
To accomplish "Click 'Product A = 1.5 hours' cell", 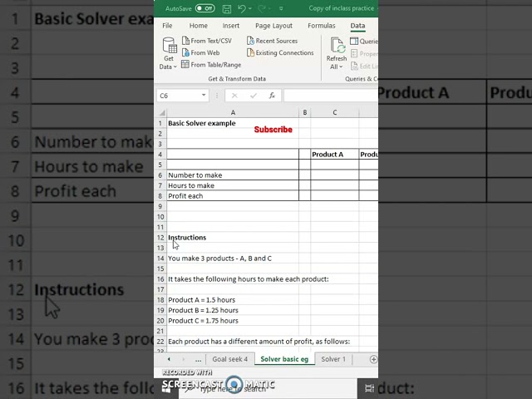I will coord(233,300).
